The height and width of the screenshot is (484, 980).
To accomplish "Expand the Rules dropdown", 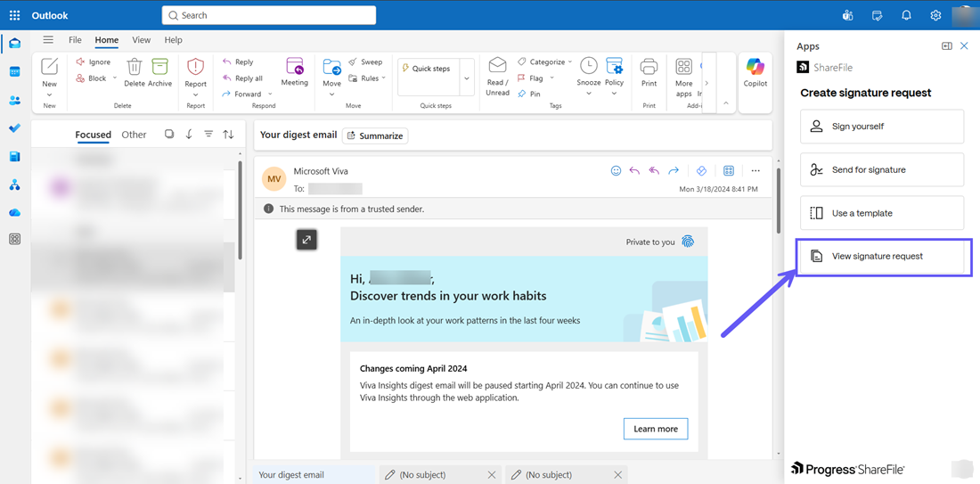I will tap(384, 78).
